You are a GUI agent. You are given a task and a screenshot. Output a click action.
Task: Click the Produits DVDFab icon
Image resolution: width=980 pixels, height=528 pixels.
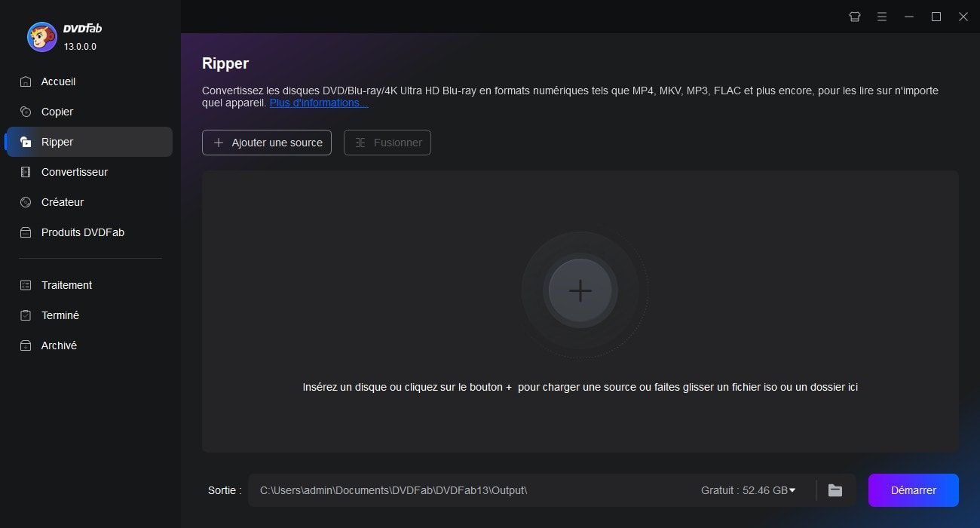[26, 232]
